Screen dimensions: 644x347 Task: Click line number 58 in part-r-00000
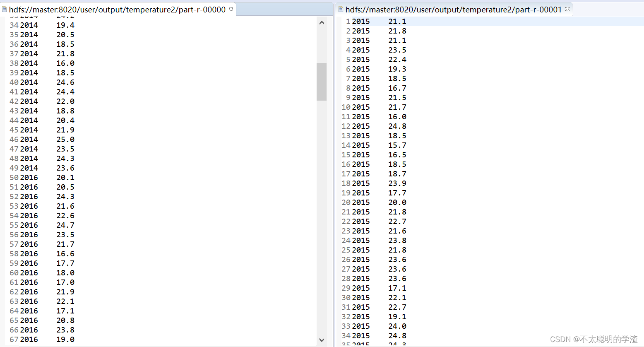(x=14, y=254)
